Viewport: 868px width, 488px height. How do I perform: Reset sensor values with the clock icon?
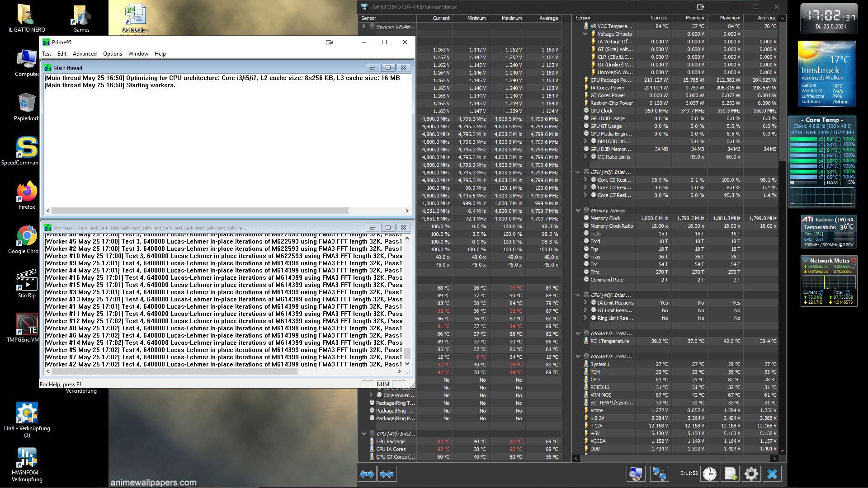(710, 474)
